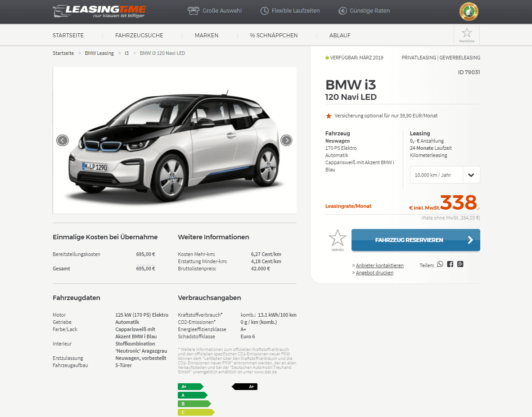Show next car image with right arrow

tap(287, 140)
